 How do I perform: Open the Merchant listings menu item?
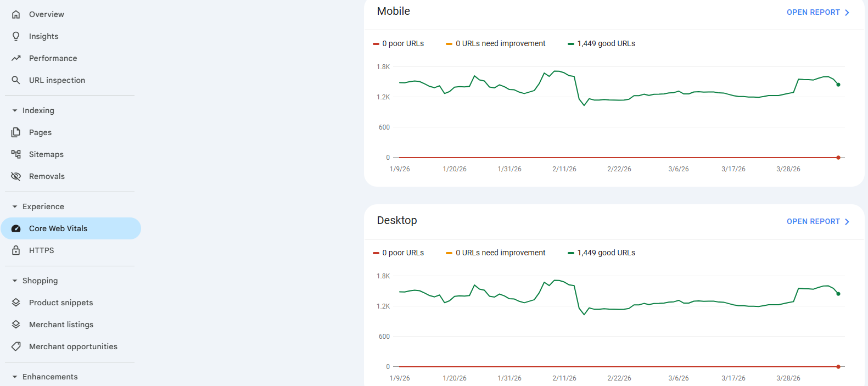pyautogui.click(x=61, y=325)
